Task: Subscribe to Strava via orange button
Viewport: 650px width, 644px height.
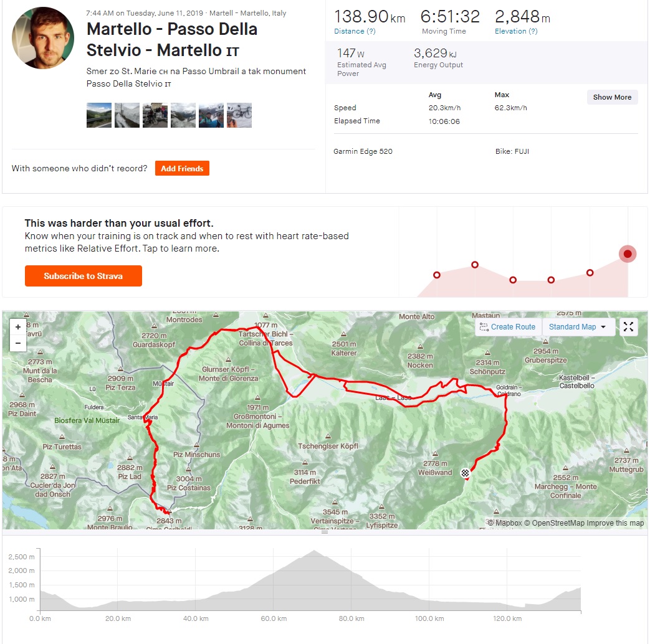Action: [84, 276]
